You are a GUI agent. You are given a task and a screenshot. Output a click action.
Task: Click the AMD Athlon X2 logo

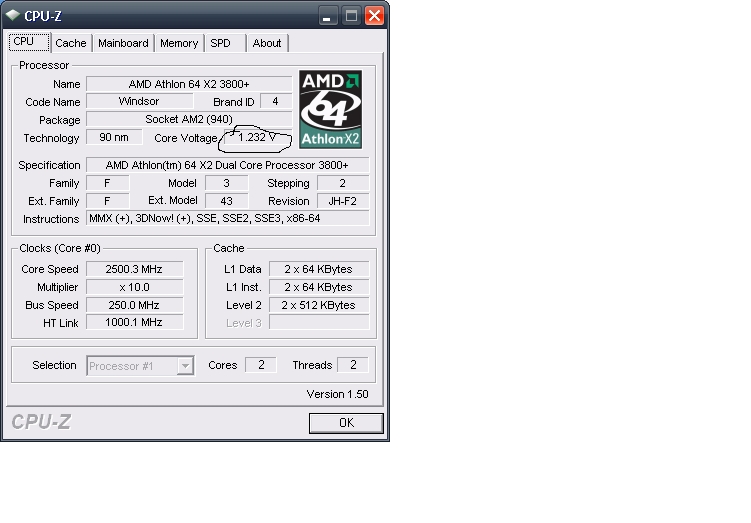pyautogui.click(x=330, y=110)
